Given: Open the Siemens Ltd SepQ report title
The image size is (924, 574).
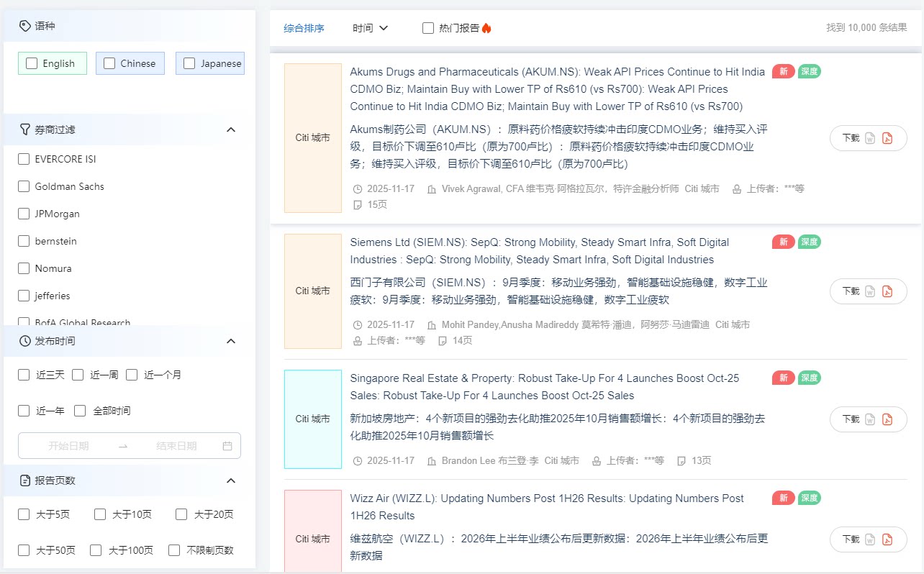Looking at the screenshot, I should coord(540,251).
